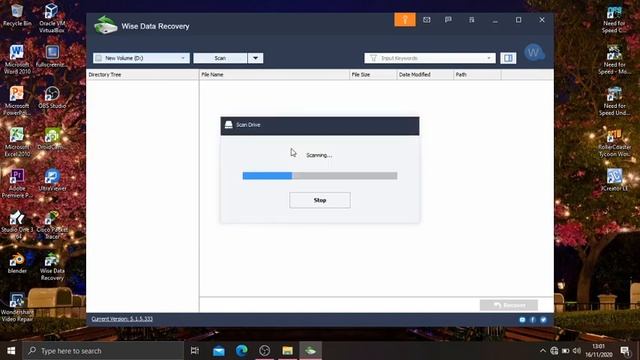The height and width of the screenshot is (360, 640).
Task: Open Adobe Premiere Pro desktop icon
Action: click(x=17, y=183)
